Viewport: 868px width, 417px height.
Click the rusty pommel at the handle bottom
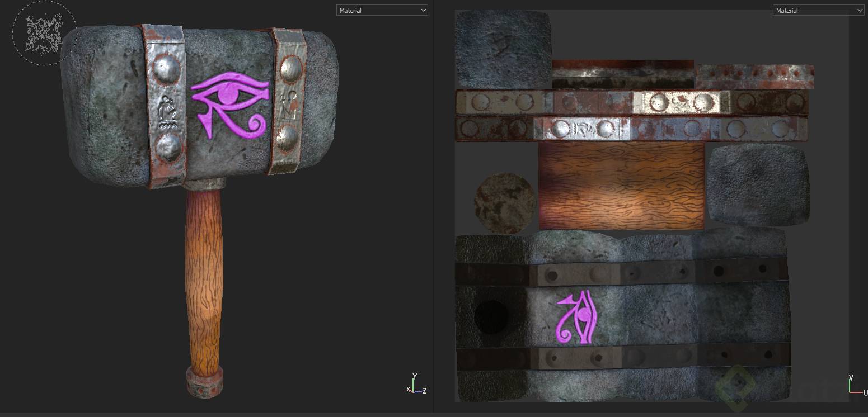coord(205,382)
